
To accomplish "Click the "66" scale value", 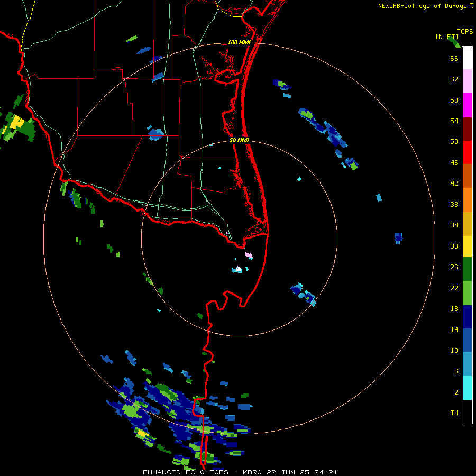I will [x=454, y=58].
